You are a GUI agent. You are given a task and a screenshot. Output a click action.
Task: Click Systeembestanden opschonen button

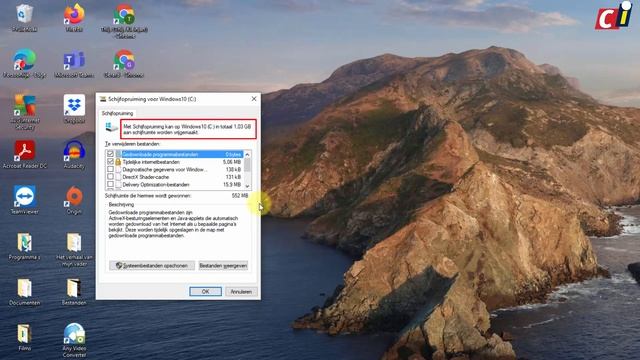tap(152, 266)
